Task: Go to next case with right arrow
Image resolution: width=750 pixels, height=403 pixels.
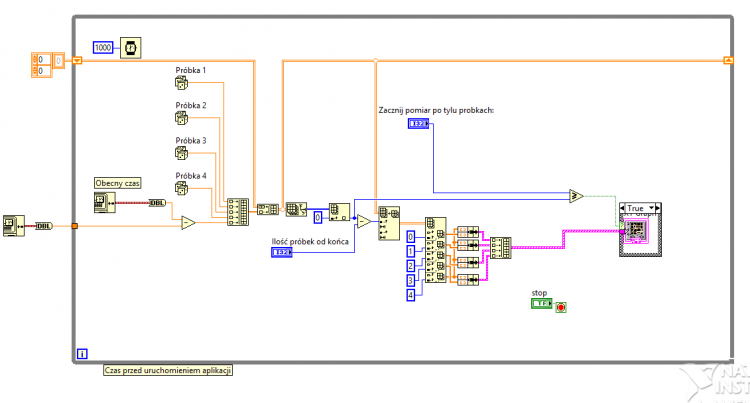Action: (x=658, y=208)
